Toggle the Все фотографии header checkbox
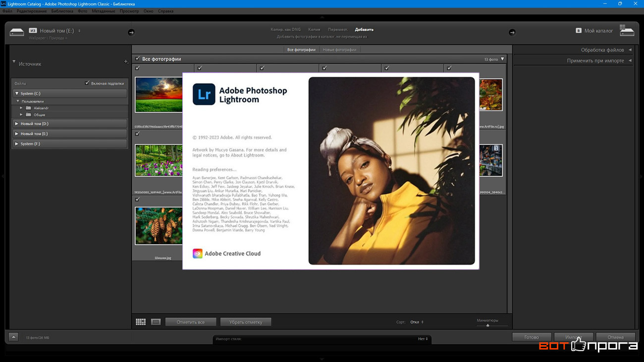This screenshot has width=644, height=362. 138,59
